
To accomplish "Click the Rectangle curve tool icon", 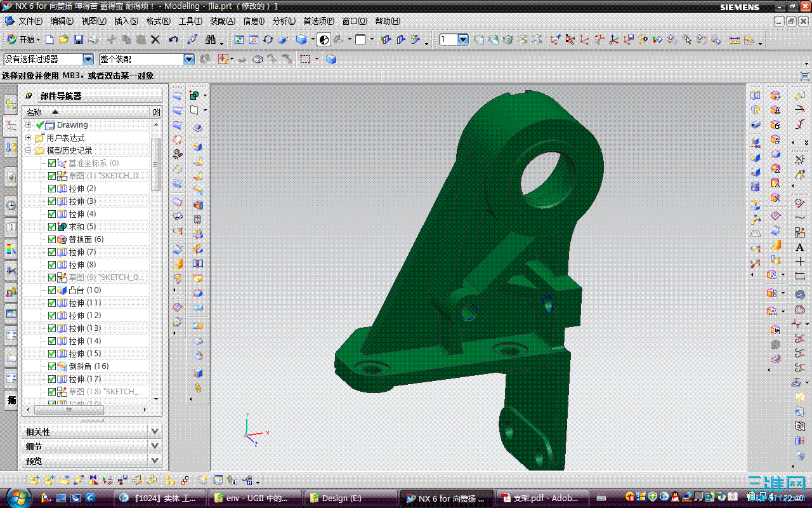I will coord(800,276).
